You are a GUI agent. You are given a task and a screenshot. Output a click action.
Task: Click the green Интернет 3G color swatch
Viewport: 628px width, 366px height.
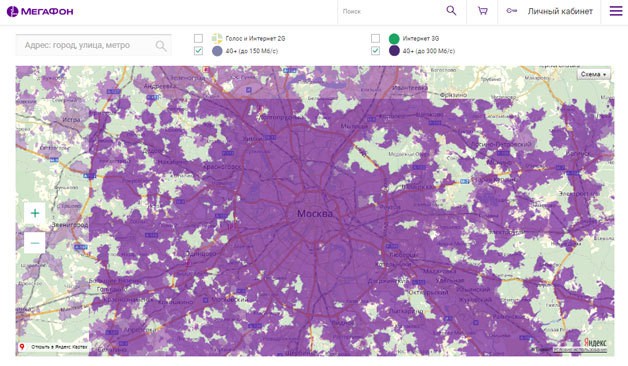point(394,38)
